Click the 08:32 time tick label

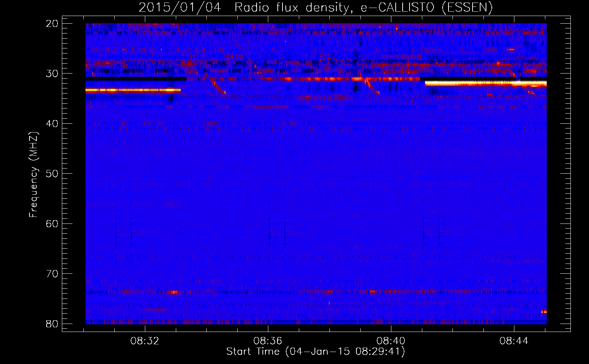145,341
